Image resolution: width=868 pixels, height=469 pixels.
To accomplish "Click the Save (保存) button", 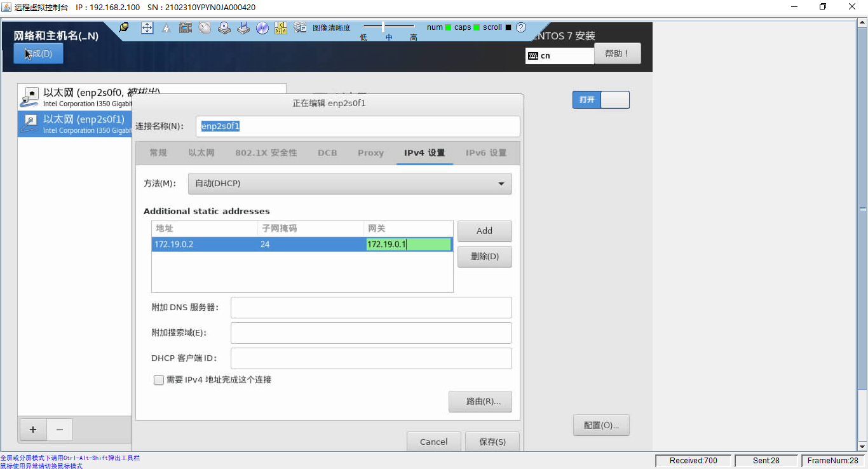I will (x=492, y=442).
